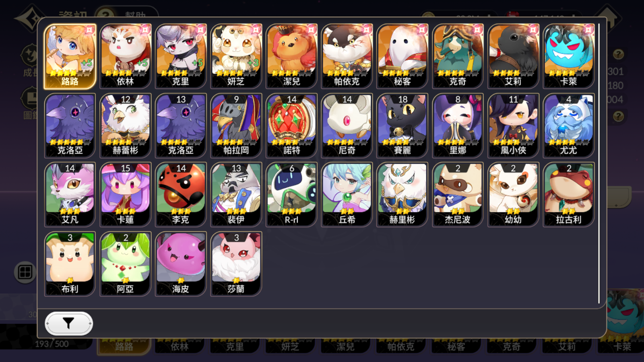Select the R-rl robot character card
Screen dimensions: 644x362
[x=292, y=195]
